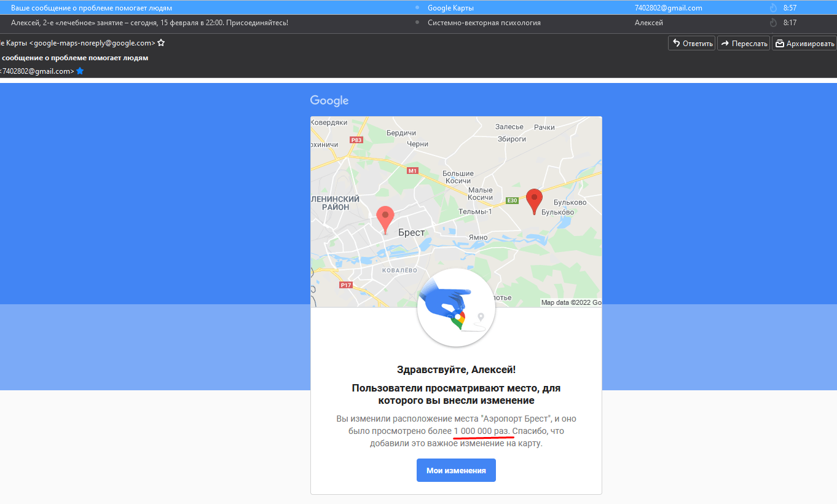Click the Google logo in the email

point(329,101)
